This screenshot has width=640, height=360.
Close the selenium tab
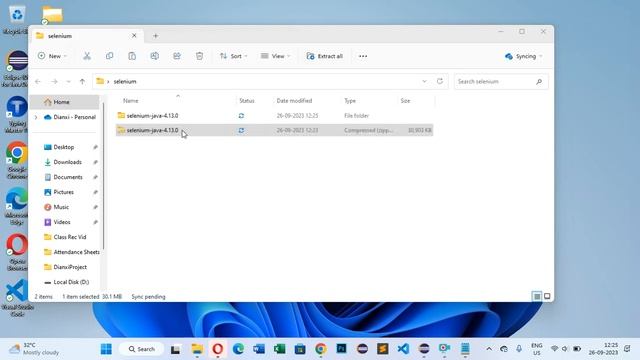134,36
